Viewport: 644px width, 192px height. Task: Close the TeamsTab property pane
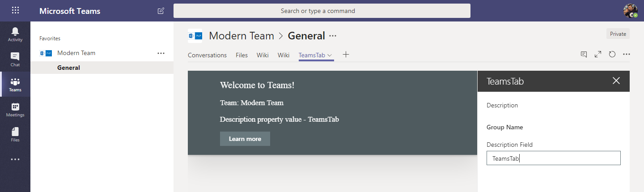616,81
